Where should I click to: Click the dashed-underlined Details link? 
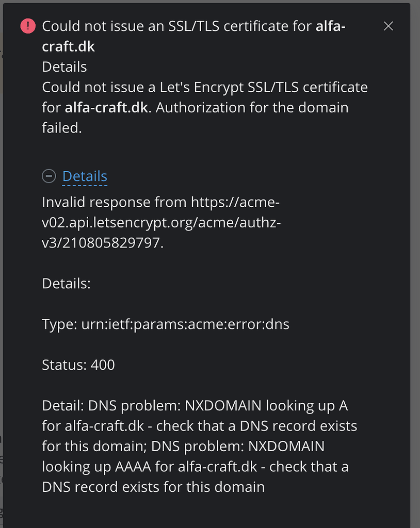(84, 176)
